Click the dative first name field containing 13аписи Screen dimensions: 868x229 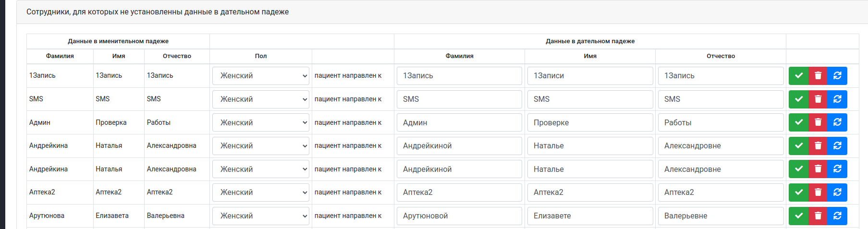point(590,76)
